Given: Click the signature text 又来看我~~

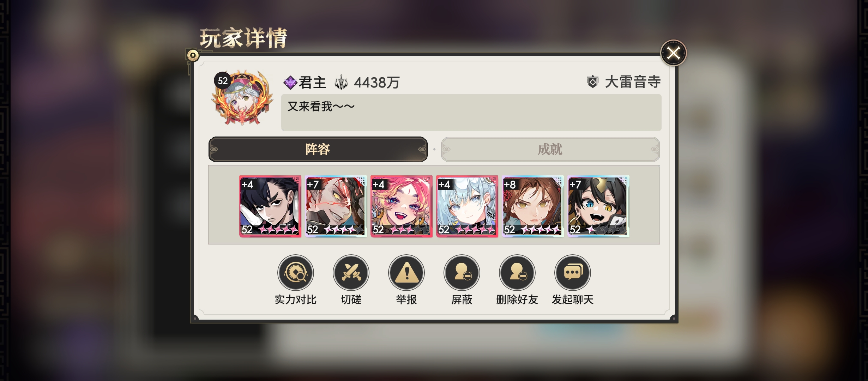Looking at the screenshot, I should click(321, 106).
